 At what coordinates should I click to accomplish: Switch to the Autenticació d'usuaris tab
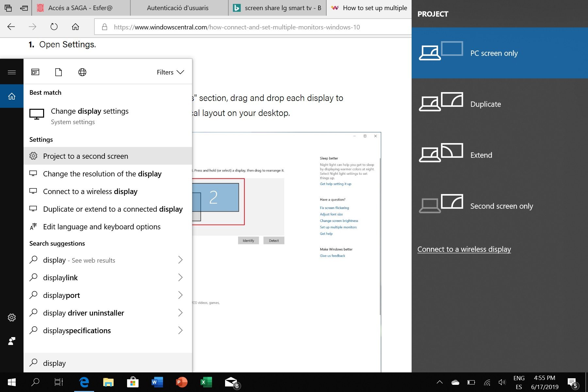178,8
